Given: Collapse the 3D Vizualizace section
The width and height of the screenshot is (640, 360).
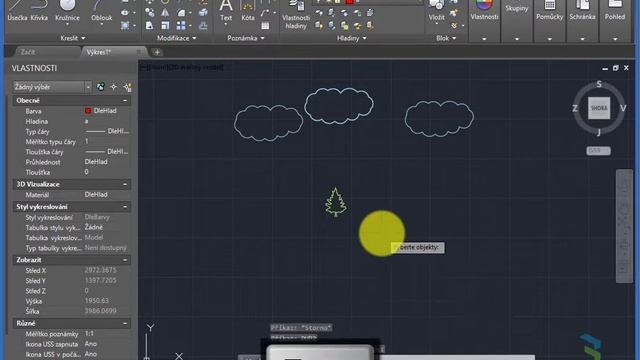Looking at the screenshot, I should [x=125, y=184].
